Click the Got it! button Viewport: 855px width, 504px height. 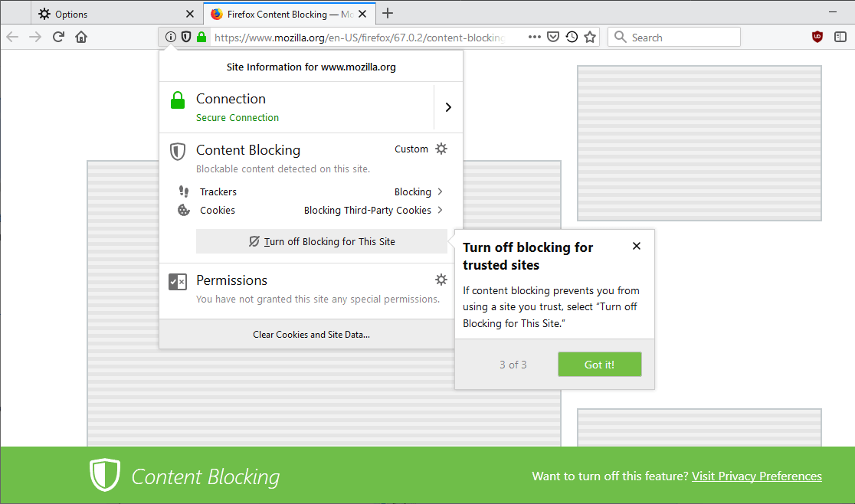[x=599, y=365]
